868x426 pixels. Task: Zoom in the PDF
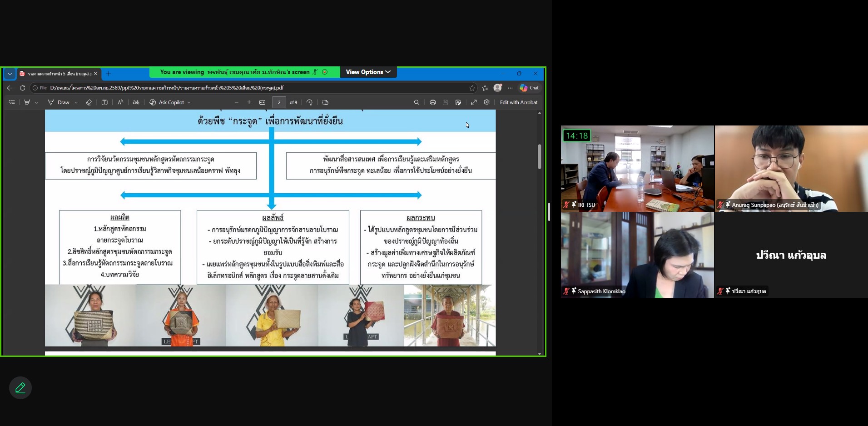point(249,102)
